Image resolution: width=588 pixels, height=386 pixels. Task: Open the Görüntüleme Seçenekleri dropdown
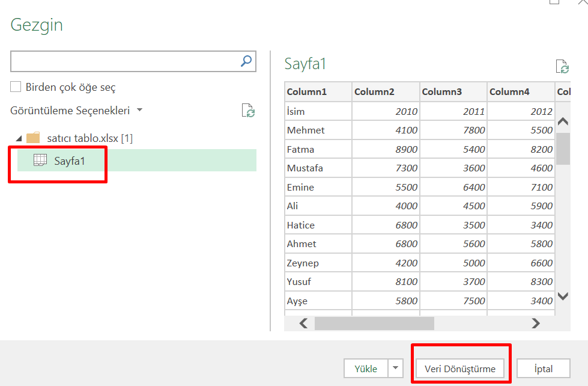[x=140, y=110]
